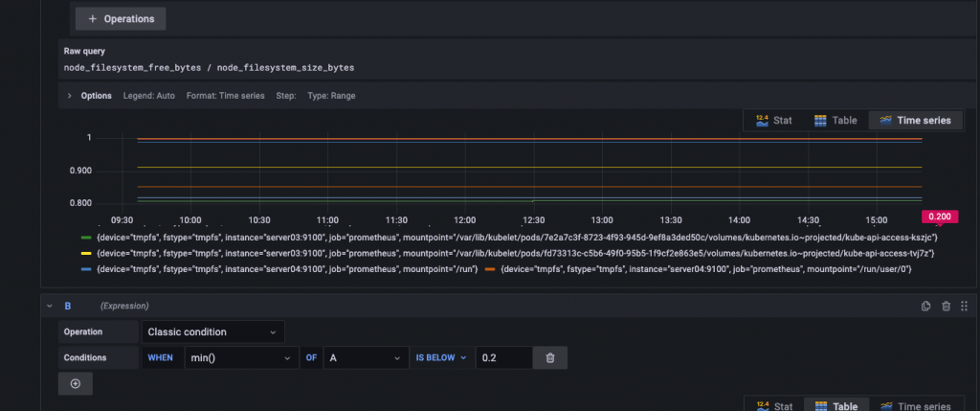Open the Operation dropdown showing Classic condition
The width and height of the screenshot is (980, 411).
[213, 331]
